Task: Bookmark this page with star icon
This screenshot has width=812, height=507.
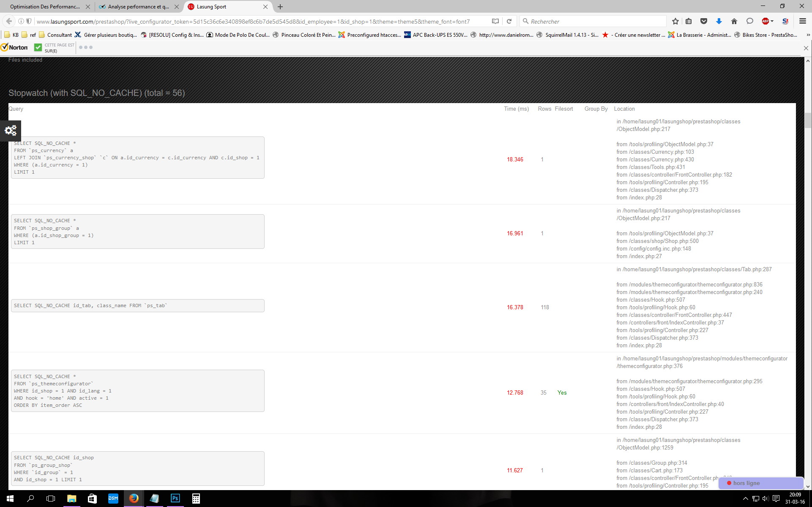Action: click(x=675, y=21)
